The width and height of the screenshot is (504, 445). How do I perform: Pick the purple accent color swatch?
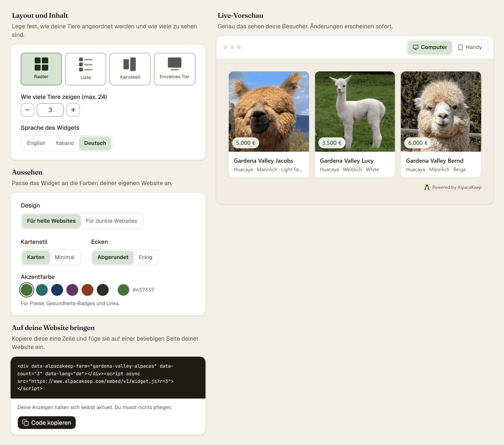pyautogui.click(x=72, y=290)
